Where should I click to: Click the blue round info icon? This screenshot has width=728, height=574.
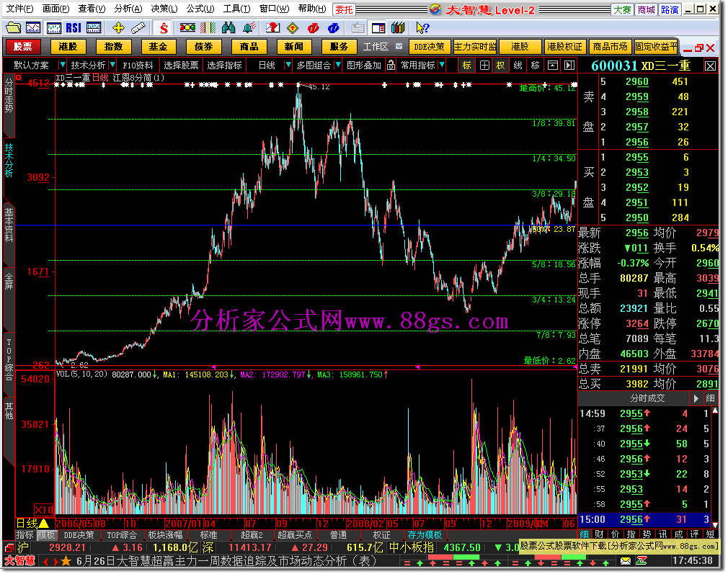[x=333, y=28]
